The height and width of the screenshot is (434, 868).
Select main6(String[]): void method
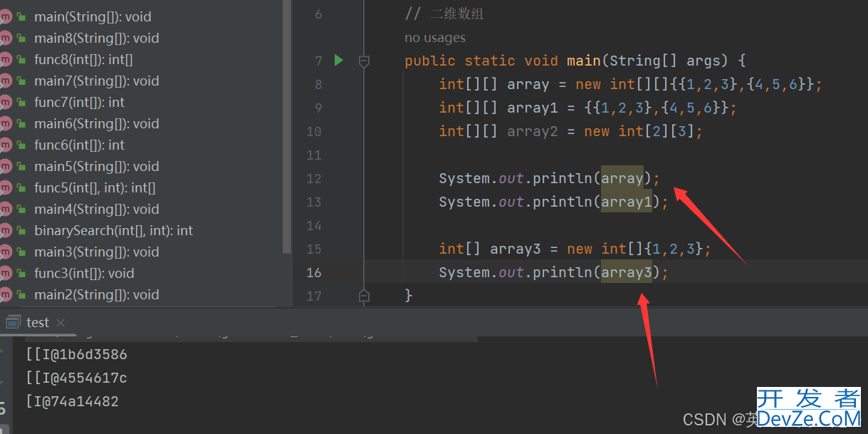(x=97, y=123)
